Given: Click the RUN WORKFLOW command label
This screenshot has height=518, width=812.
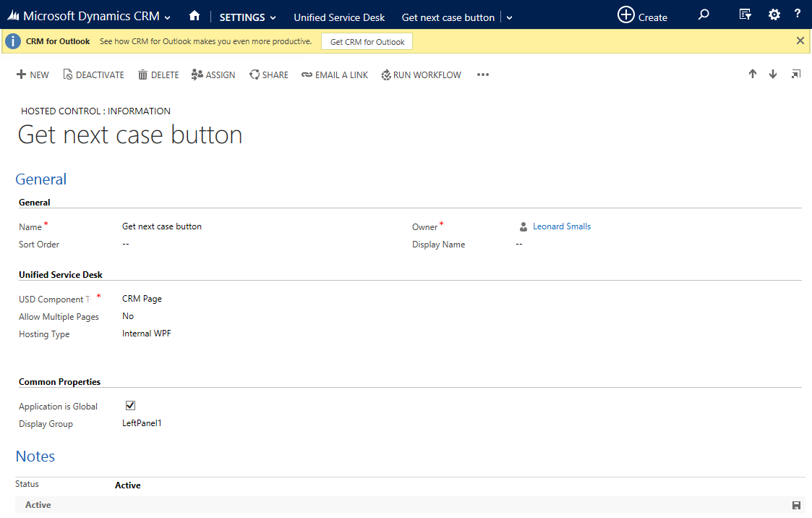Looking at the screenshot, I should (427, 75).
